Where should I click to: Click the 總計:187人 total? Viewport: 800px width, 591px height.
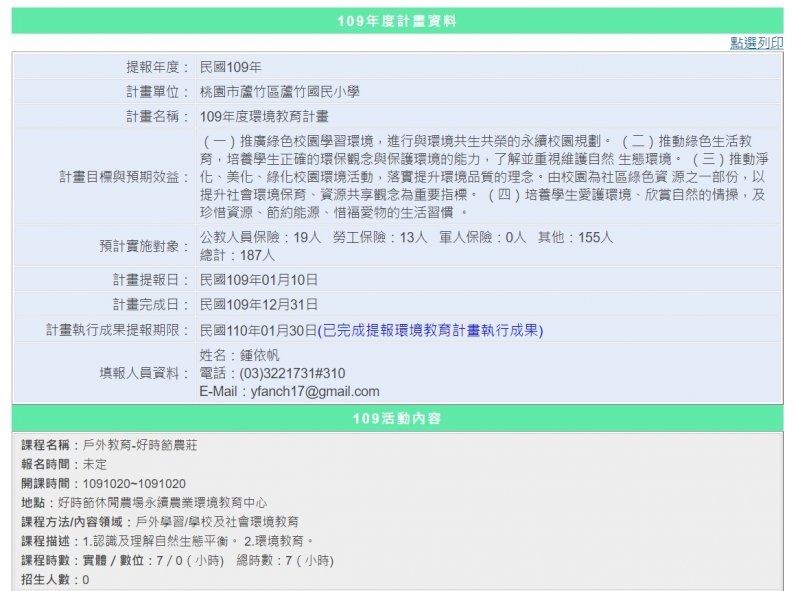(237, 255)
